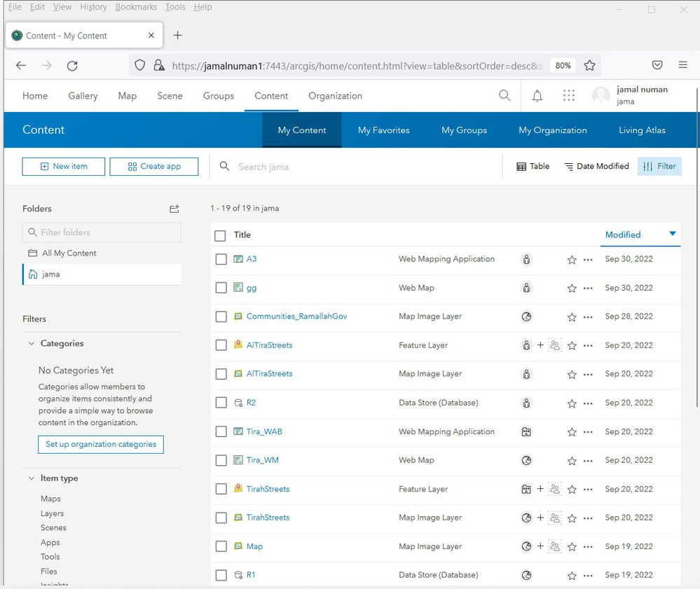Open more options for gg row

(x=588, y=289)
